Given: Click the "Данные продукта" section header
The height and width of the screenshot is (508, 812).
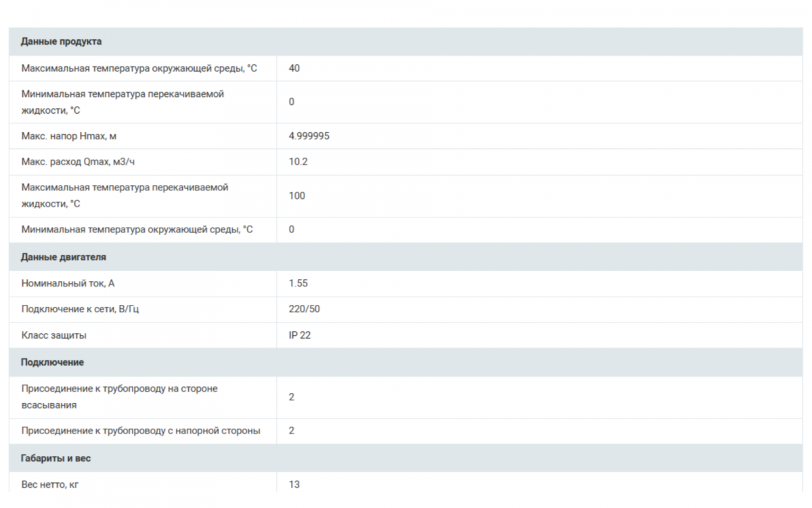Looking at the screenshot, I should [x=62, y=42].
